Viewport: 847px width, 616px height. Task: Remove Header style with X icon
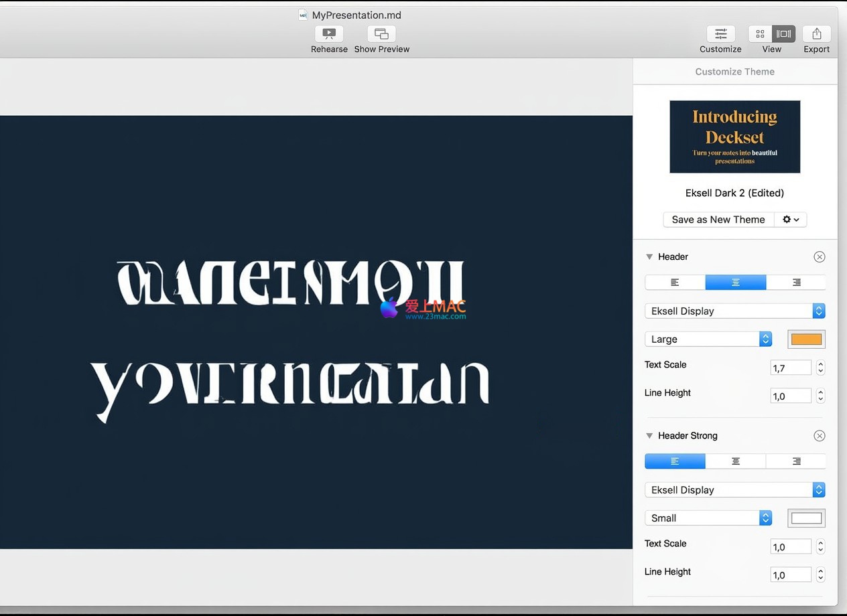819,257
